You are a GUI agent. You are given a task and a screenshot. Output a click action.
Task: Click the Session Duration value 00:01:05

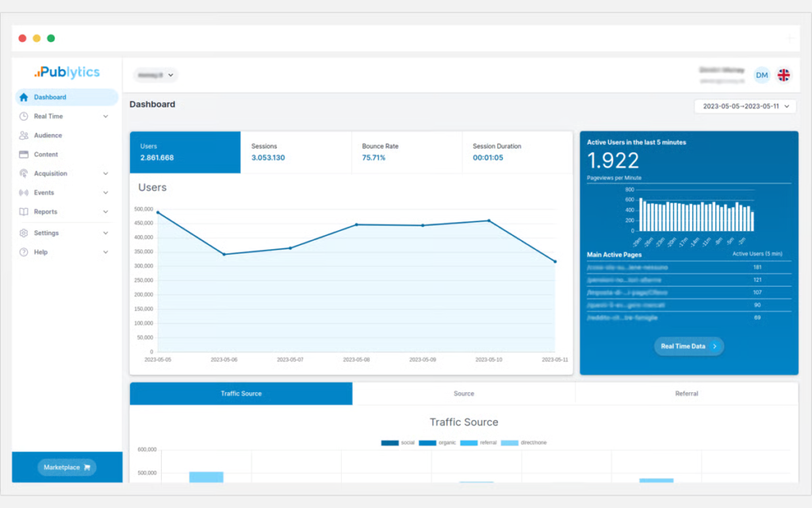pos(488,158)
